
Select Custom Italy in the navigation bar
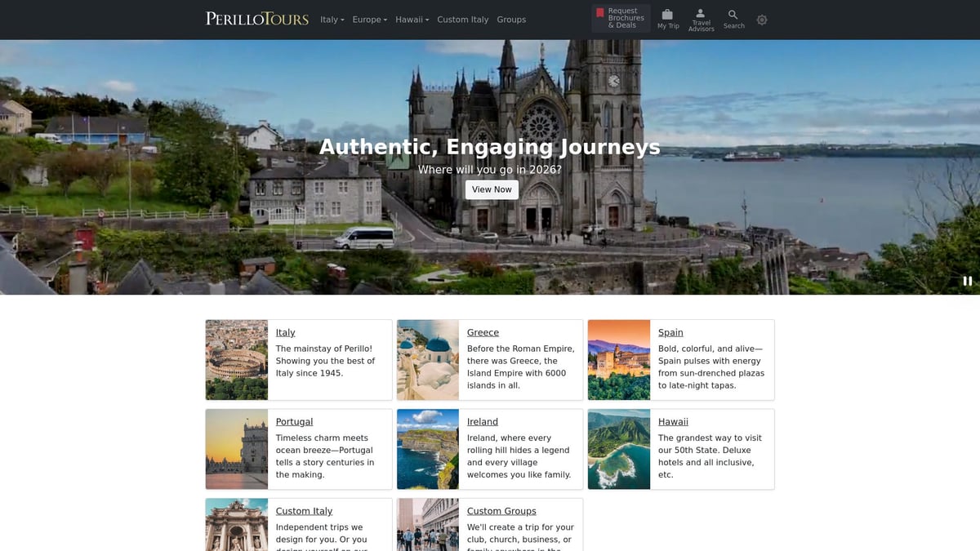(x=462, y=19)
